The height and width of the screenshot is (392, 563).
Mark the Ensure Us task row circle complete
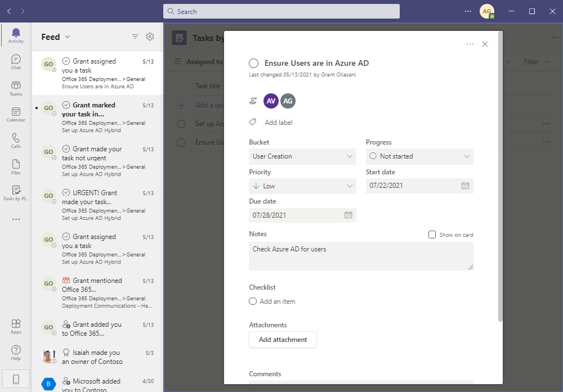(181, 142)
